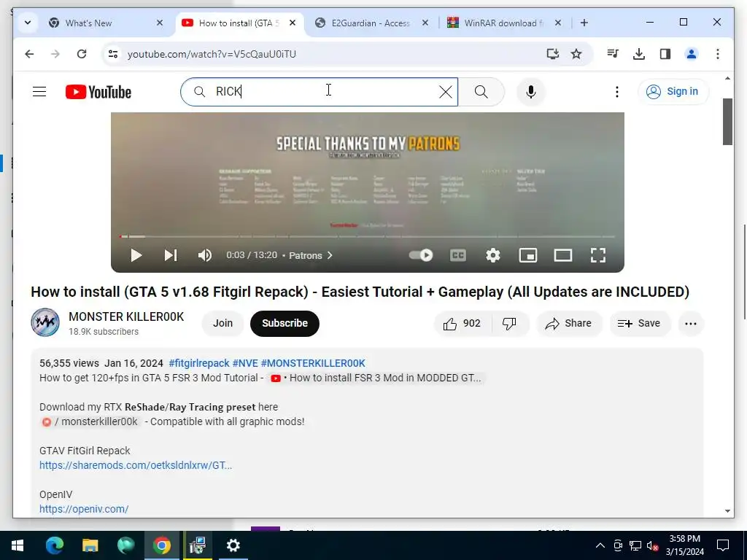Subscribe to the channel
Viewport: 747px width, 560px height.
pyautogui.click(x=285, y=323)
